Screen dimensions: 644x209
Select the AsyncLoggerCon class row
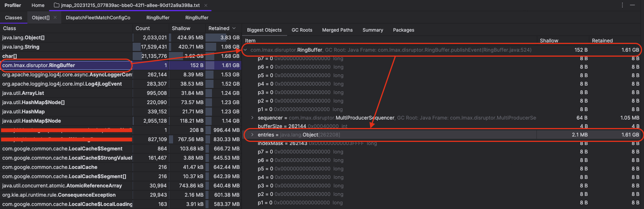[121, 74]
